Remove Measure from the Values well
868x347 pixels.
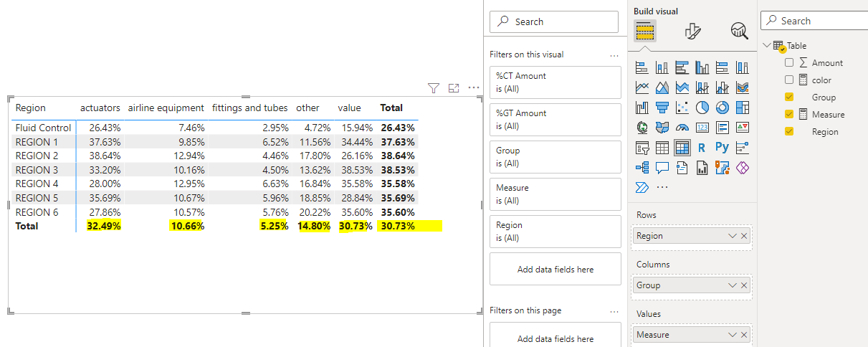point(744,335)
